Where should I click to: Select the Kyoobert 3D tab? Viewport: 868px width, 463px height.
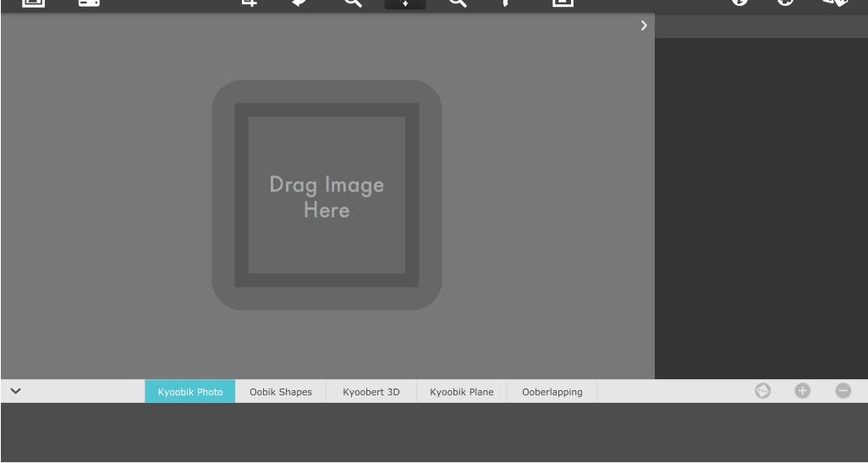[371, 392]
